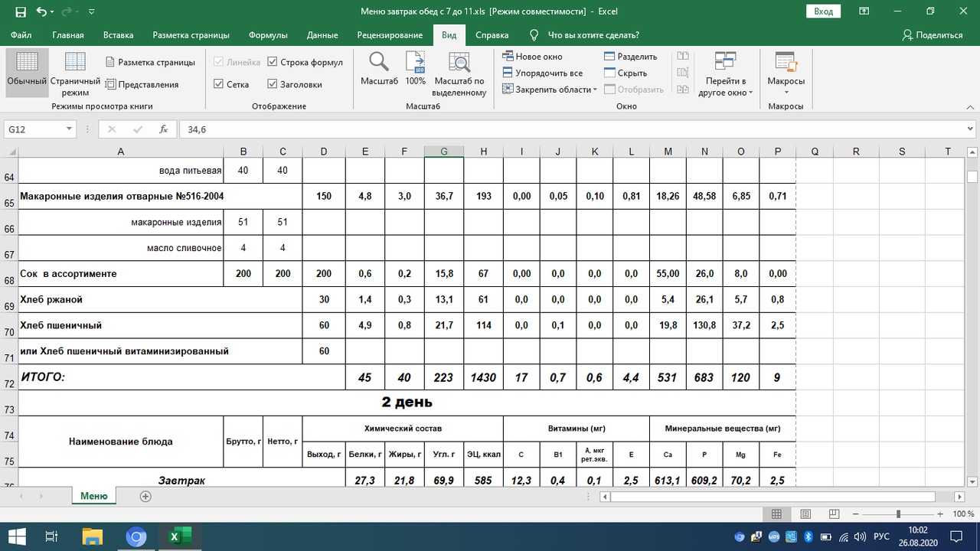980x551 pixels.
Task: Open a New Window (Новое окно)
Action: (533, 57)
